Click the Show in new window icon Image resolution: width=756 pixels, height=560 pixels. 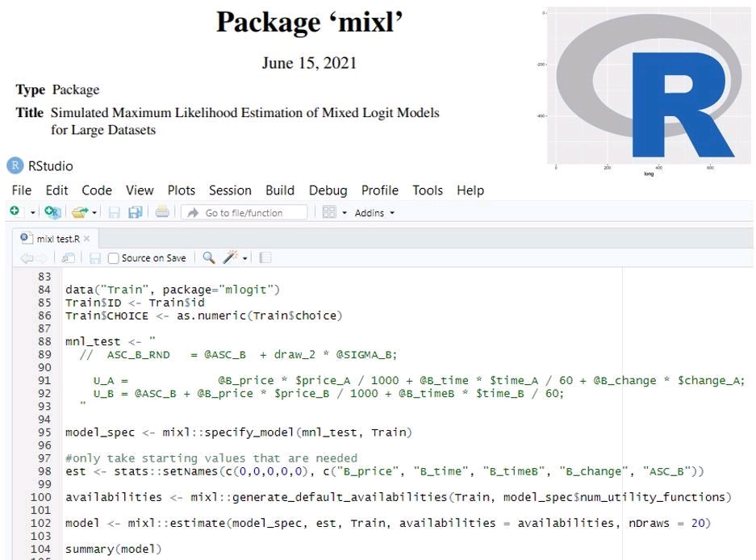point(68,258)
